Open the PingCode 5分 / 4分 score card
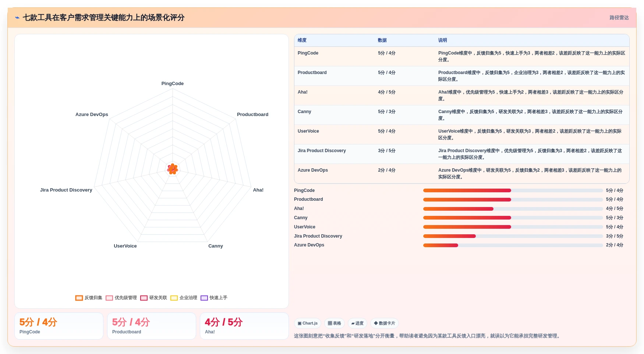Image resolution: width=644 pixels, height=354 pixels. click(59, 326)
